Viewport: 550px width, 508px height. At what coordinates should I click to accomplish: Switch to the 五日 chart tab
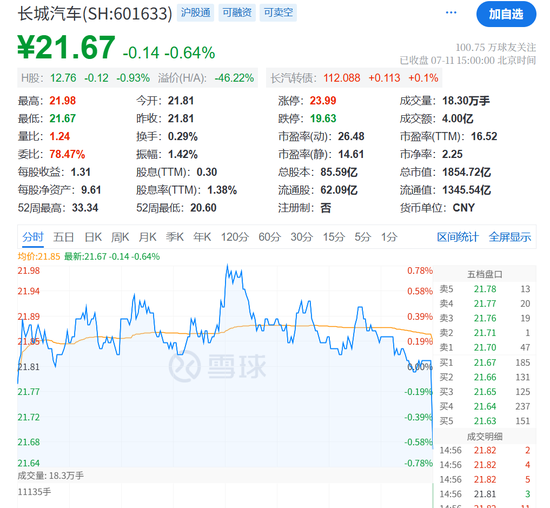coord(63,237)
